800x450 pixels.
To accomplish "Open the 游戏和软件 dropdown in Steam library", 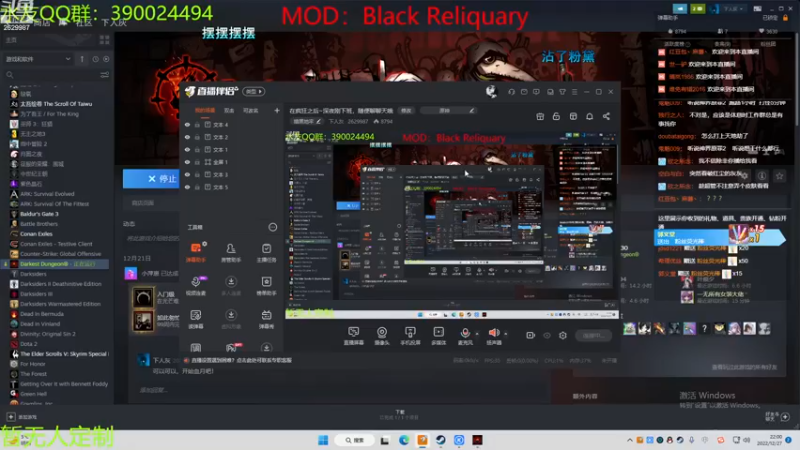I will click(38, 59).
